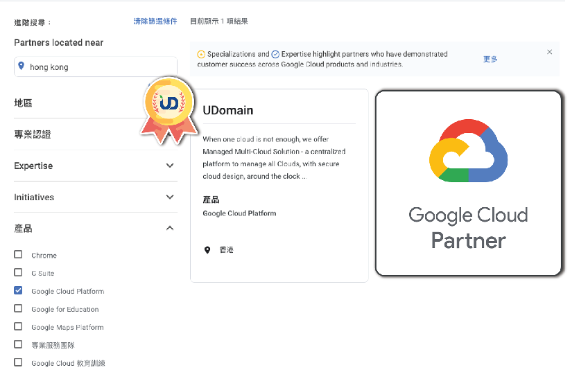The height and width of the screenshot is (381, 588).
Task: Click the Google Cloud Partner badge
Action: point(468,183)
